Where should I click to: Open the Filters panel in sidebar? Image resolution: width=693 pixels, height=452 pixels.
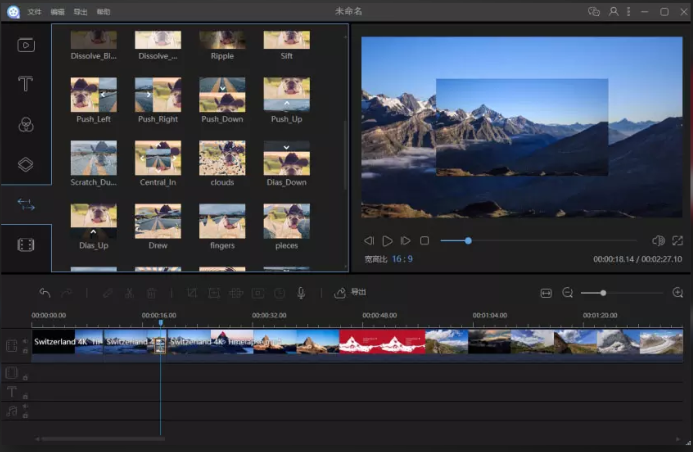pyautogui.click(x=26, y=124)
